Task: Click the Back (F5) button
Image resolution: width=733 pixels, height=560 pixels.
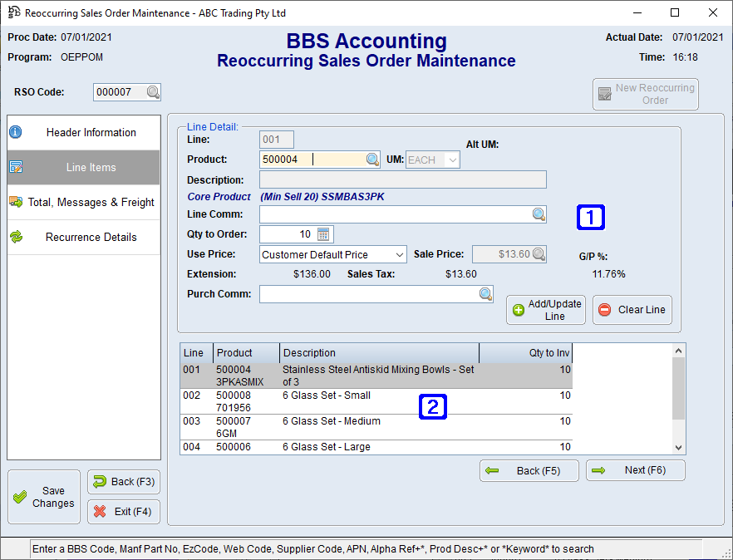Action: tap(529, 469)
